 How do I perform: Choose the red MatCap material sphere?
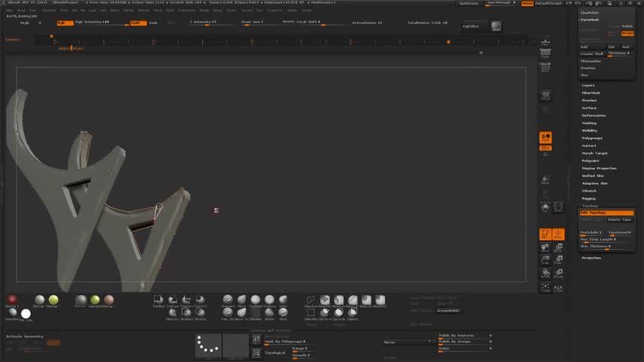tap(12, 300)
